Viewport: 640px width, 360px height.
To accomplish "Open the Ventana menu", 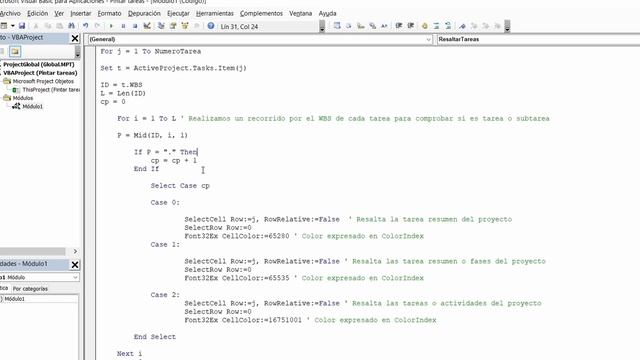I will [300, 13].
